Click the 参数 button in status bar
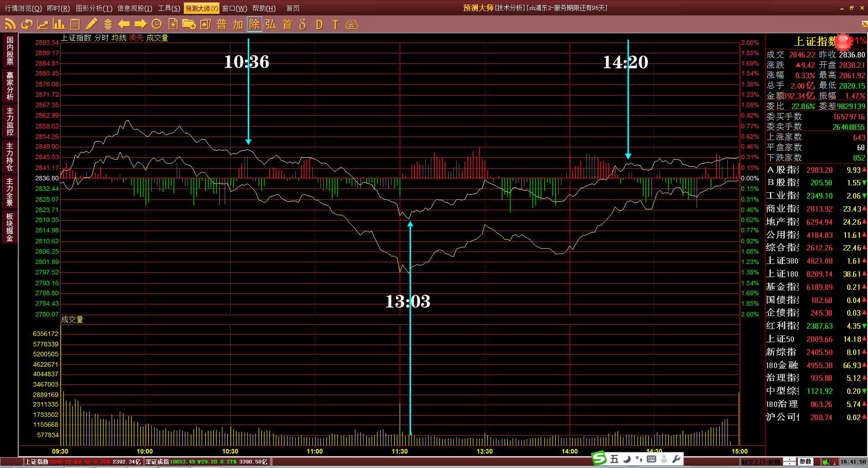 point(805,462)
